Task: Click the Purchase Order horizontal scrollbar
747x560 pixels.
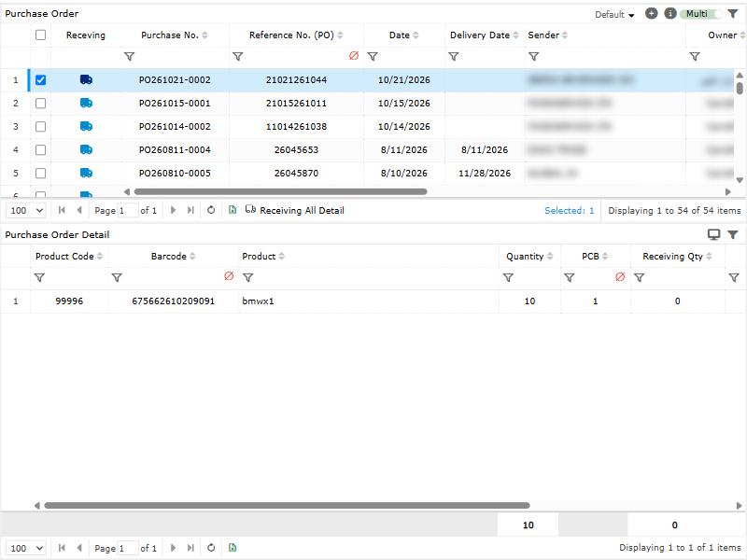Action: [x=281, y=192]
